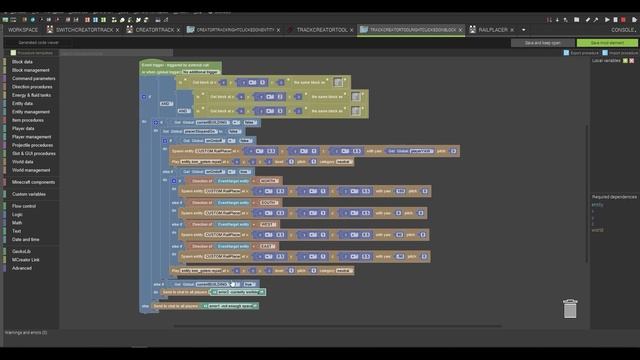Click the rightmost export icon in top toolbar
Image resolution: width=640 pixels, height=360 pixels.
634,20
